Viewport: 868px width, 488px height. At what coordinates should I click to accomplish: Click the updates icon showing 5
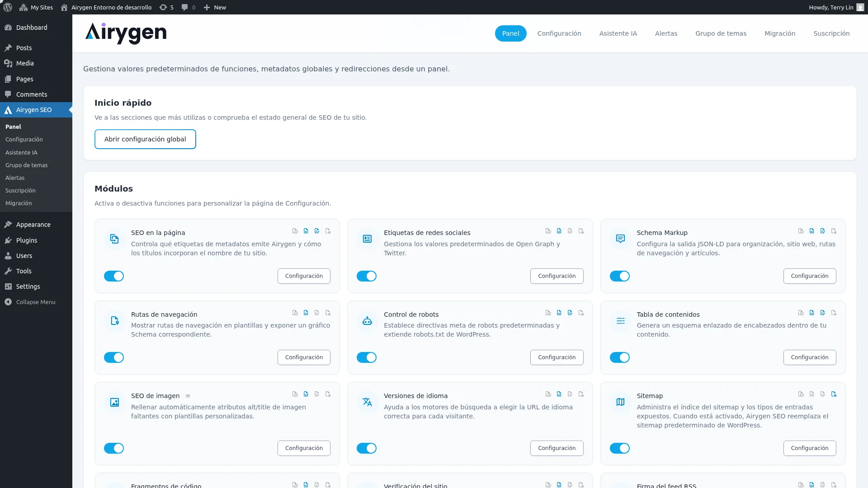163,7
